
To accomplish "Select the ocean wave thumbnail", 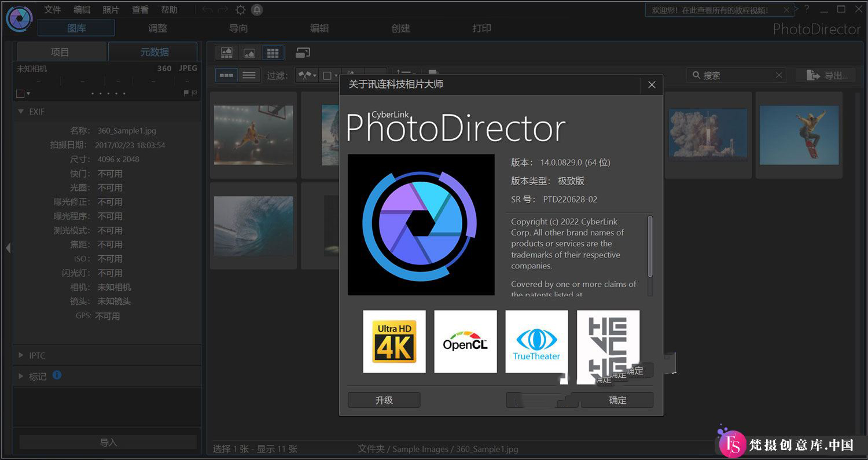I will (x=253, y=226).
